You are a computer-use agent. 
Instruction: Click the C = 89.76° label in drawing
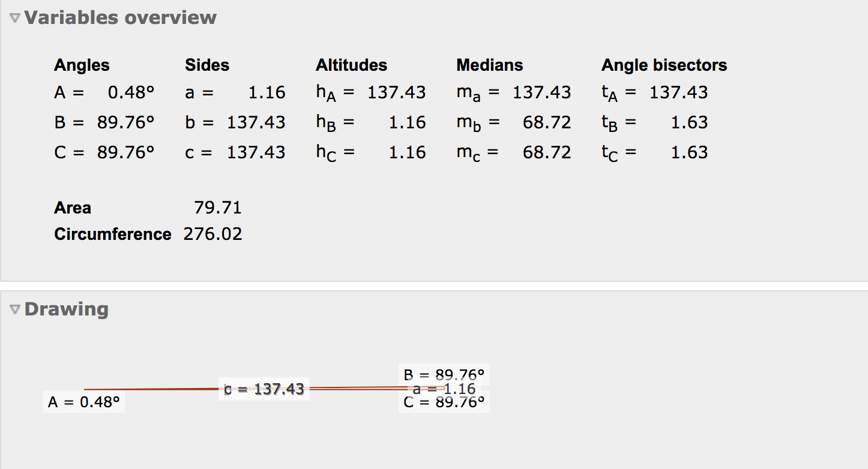coord(444,402)
